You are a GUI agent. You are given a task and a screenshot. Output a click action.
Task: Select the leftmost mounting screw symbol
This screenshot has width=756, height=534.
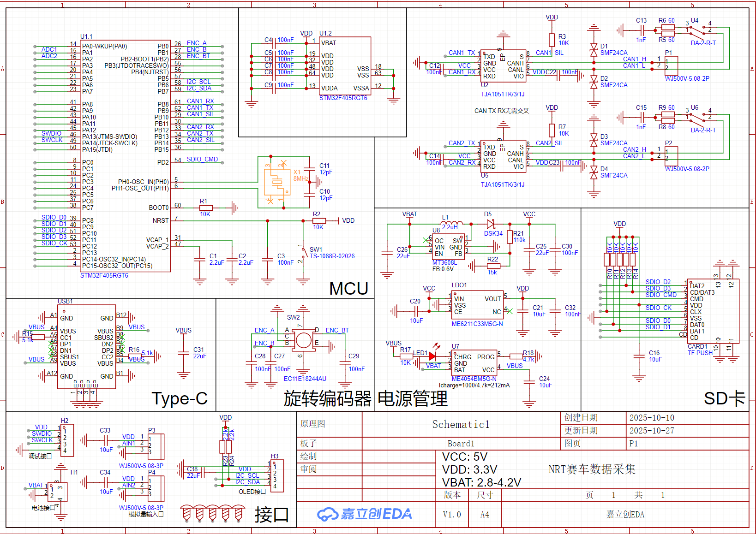pyautogui.click(x=186, y=513)
